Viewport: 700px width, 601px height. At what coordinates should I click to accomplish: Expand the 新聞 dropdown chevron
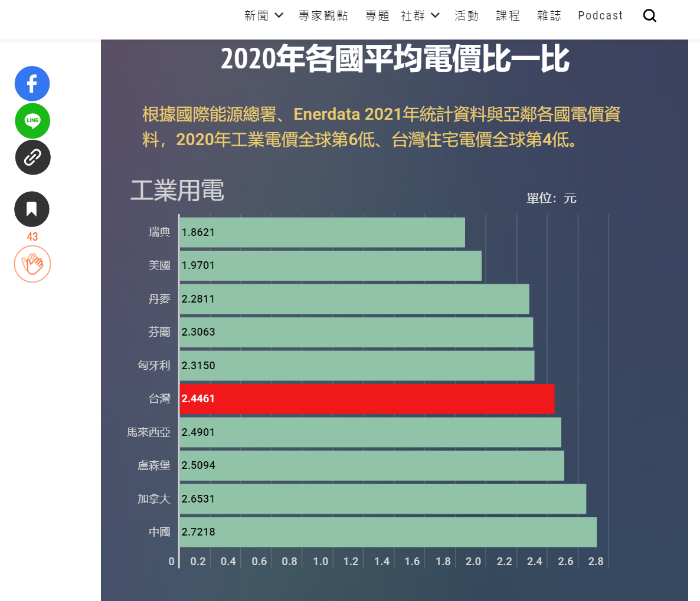(279, 15)
